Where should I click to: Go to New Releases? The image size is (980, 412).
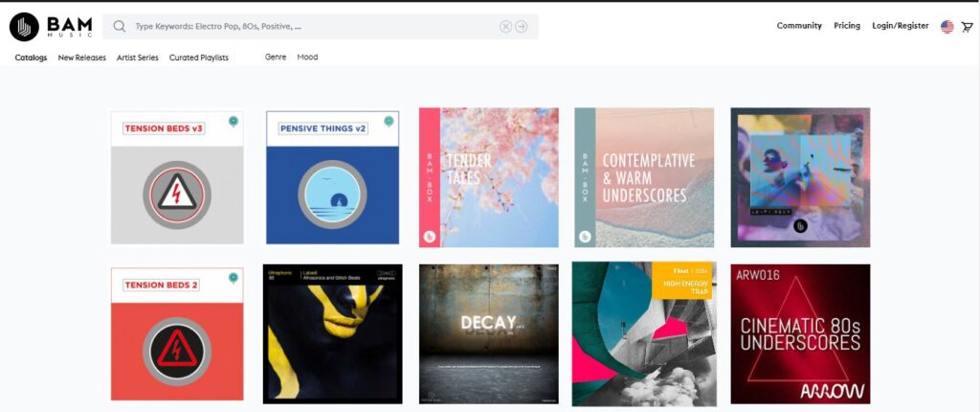(x=82, y=57)
